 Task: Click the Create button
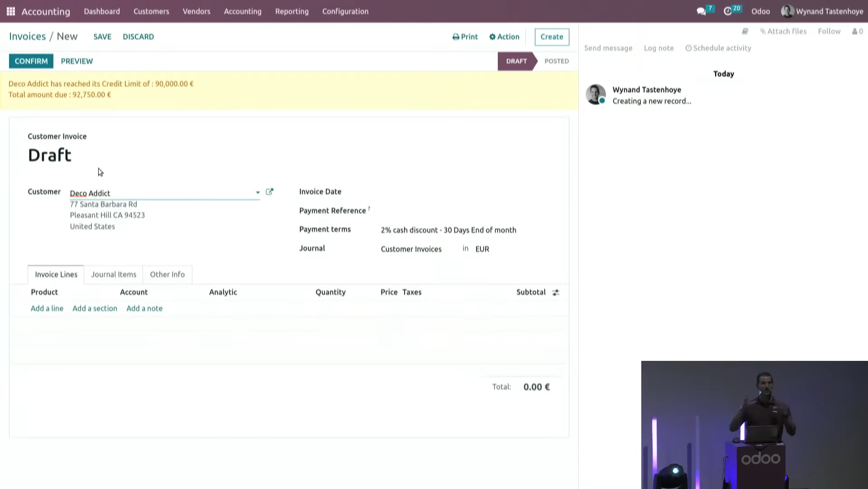pos(552,37)
